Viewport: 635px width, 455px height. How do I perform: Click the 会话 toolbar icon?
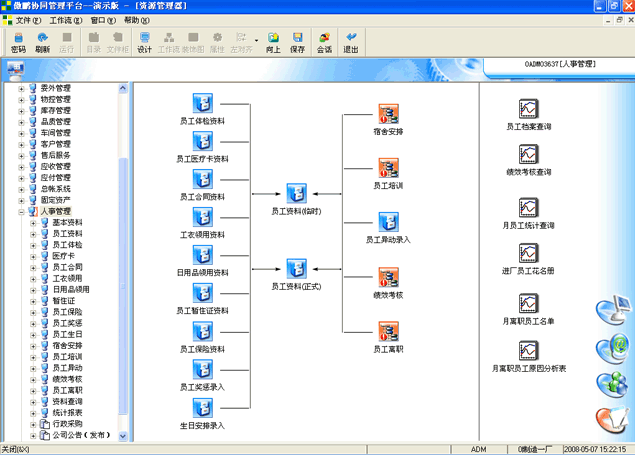pos(324,42)
